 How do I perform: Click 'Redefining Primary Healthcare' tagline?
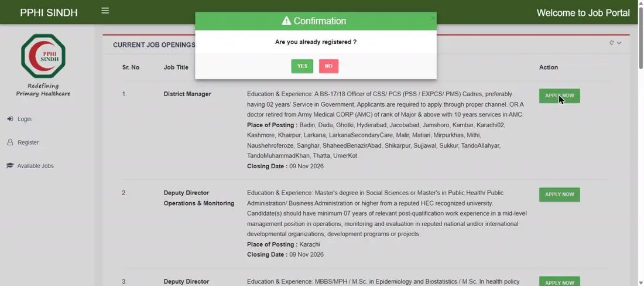point(43,90)
